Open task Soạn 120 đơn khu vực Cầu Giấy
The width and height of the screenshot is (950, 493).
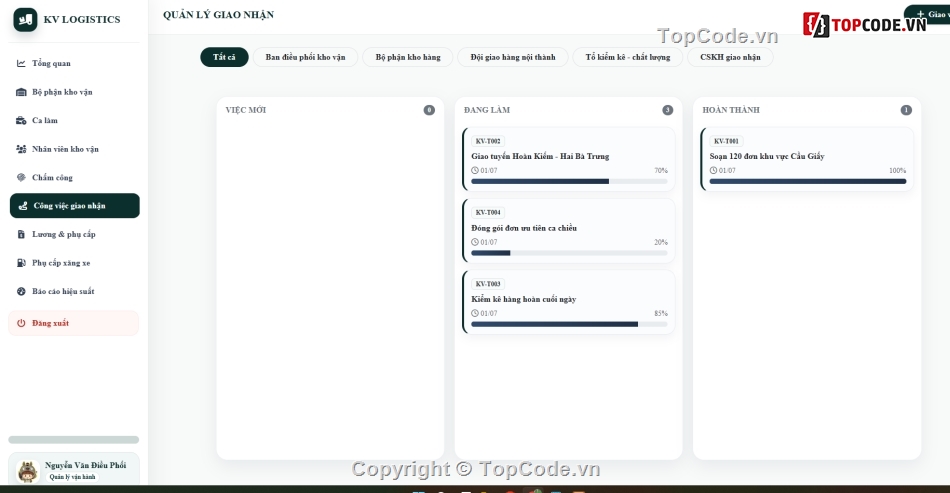tap(807, 159)
